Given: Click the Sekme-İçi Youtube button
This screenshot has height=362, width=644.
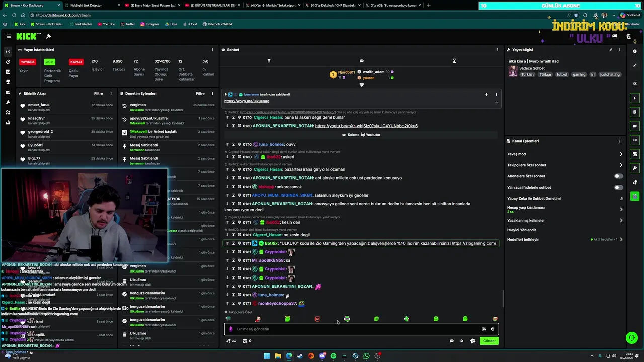Looking at the screenshot, I should (361, 135).
